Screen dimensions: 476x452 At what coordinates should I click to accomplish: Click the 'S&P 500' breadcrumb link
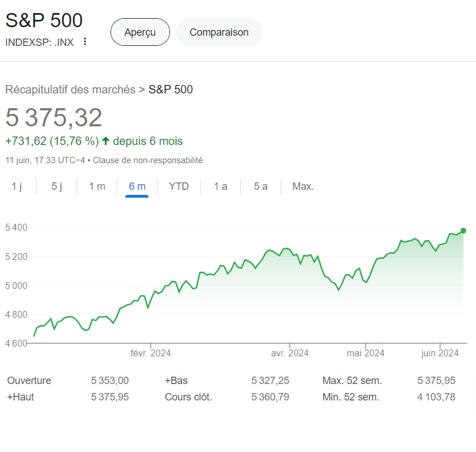tap(171, 89)
